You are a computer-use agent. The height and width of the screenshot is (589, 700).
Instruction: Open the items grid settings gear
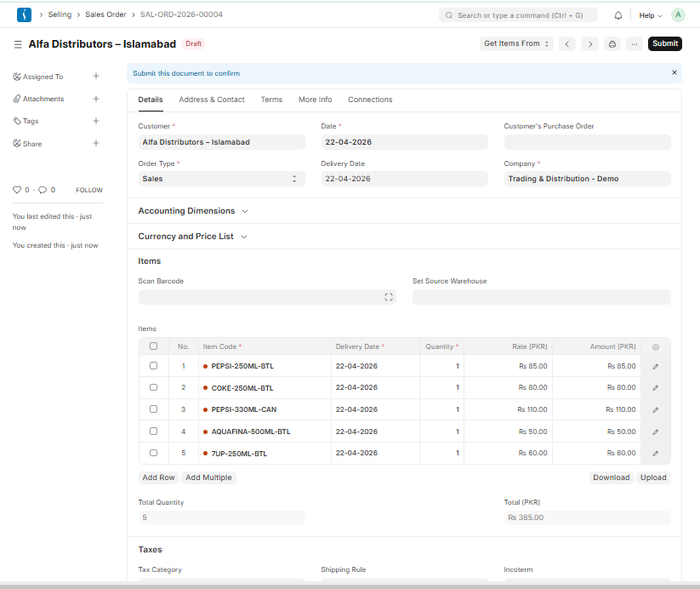655,346
